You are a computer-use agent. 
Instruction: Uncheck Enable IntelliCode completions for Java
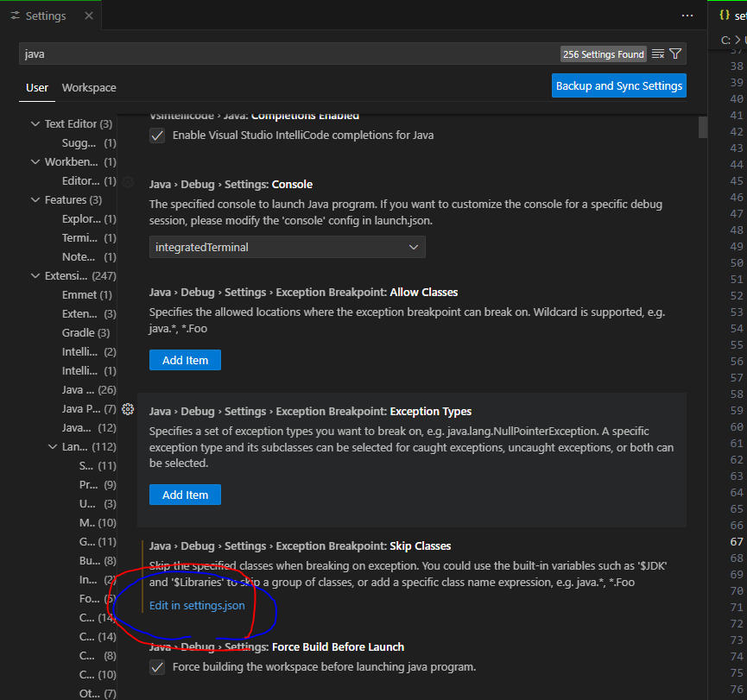(157, 135)
